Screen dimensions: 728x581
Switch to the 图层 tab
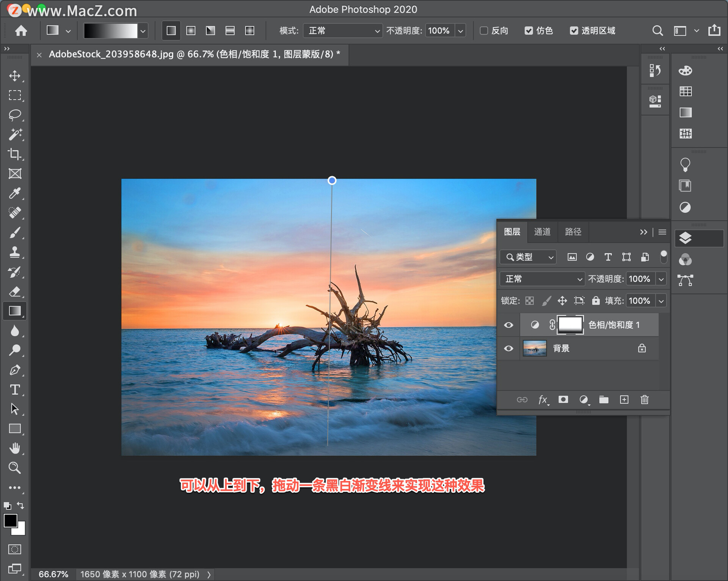click(x=512, y=232)
